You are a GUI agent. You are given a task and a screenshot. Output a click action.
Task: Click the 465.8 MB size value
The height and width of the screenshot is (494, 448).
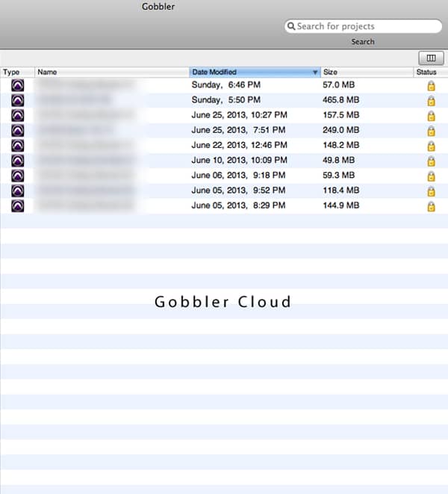(x=341, y=100)
